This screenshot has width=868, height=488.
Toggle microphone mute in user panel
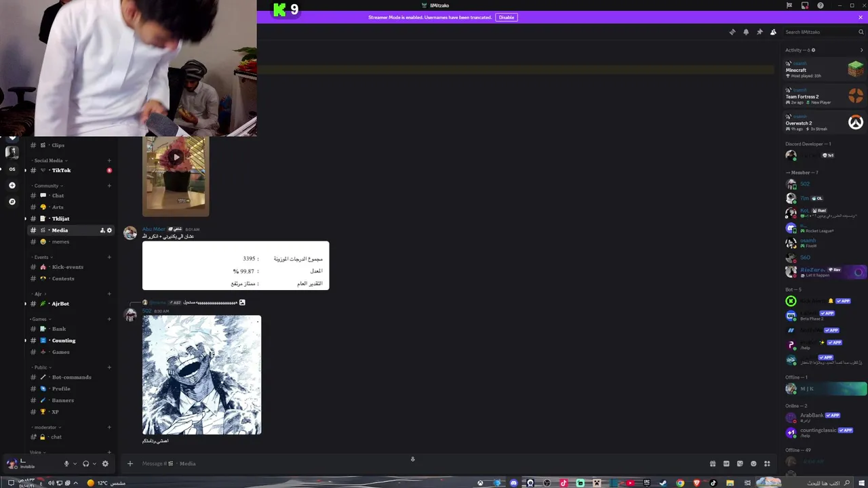coord(66,464)
